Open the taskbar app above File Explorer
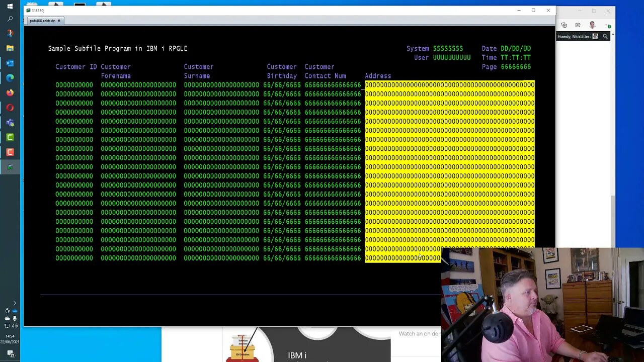 [x=10, y=34]
